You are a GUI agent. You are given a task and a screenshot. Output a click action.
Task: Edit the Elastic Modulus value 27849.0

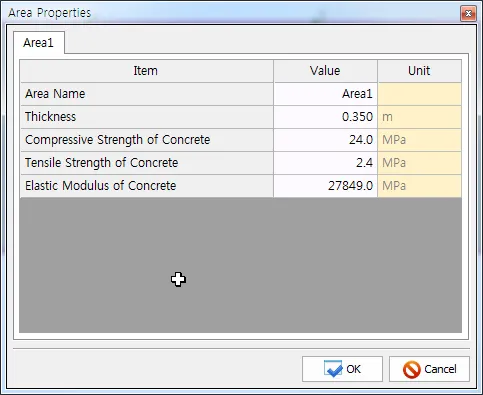[x=325, y=186]
